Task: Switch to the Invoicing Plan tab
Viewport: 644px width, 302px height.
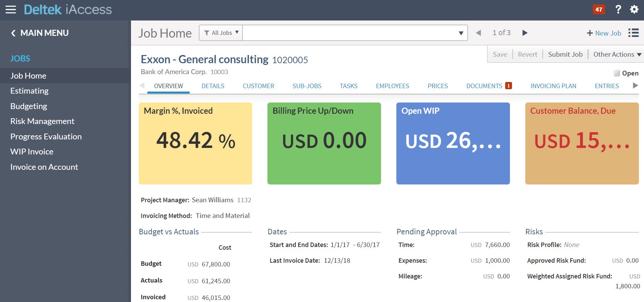Action: pos(553,86)
